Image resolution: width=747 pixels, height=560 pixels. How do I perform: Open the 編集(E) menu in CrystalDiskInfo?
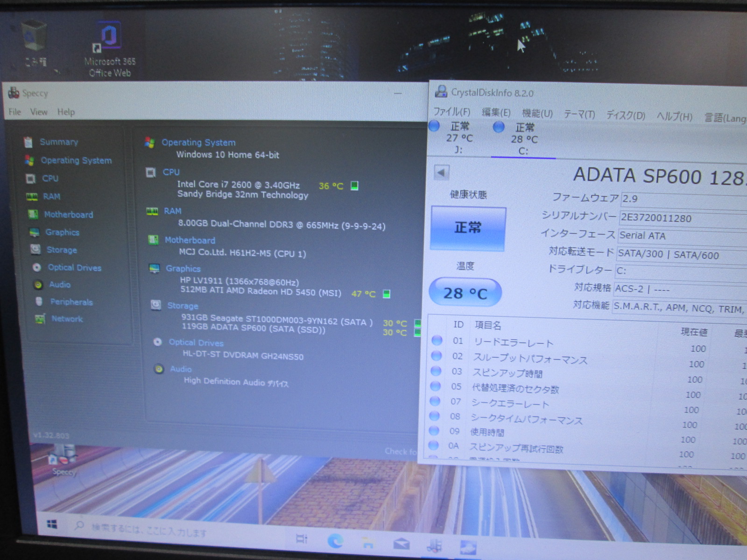pos(496,113)
